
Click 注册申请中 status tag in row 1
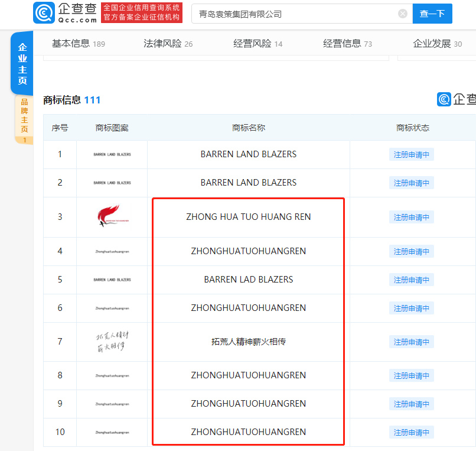point(412,155)
